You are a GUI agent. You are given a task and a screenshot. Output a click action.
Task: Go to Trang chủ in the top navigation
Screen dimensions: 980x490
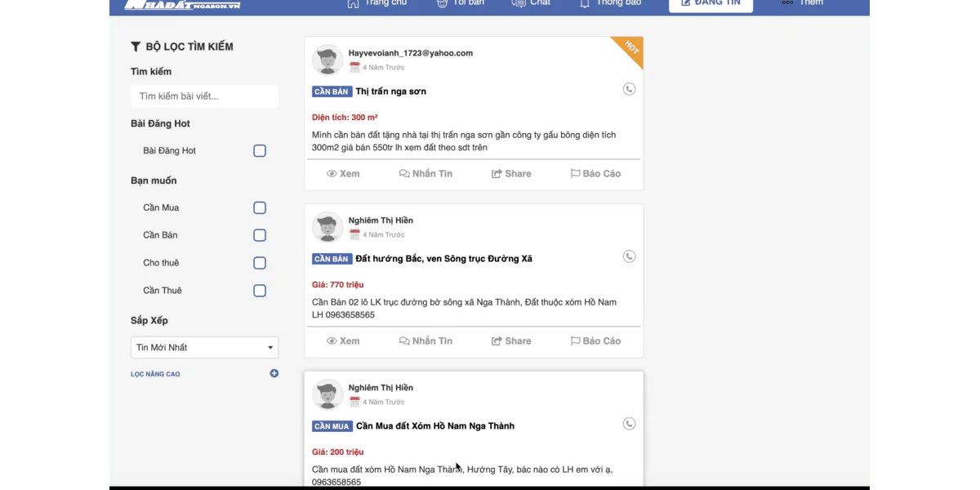[x=376, y=3]
